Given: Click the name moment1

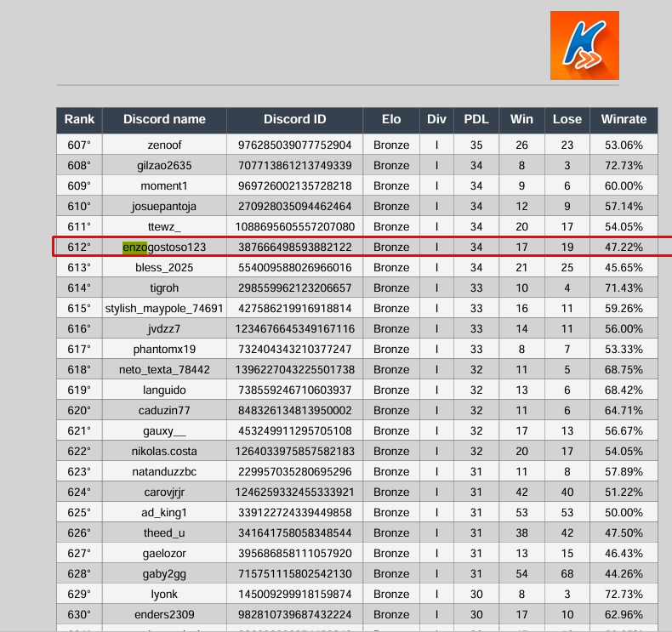Looking at the screenshot, I should (x=164, y=186).
